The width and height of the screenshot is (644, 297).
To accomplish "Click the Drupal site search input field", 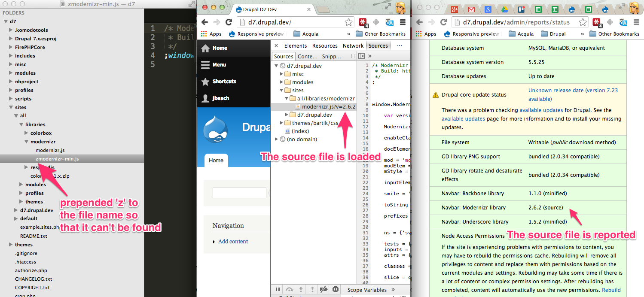I will [239, 193].
